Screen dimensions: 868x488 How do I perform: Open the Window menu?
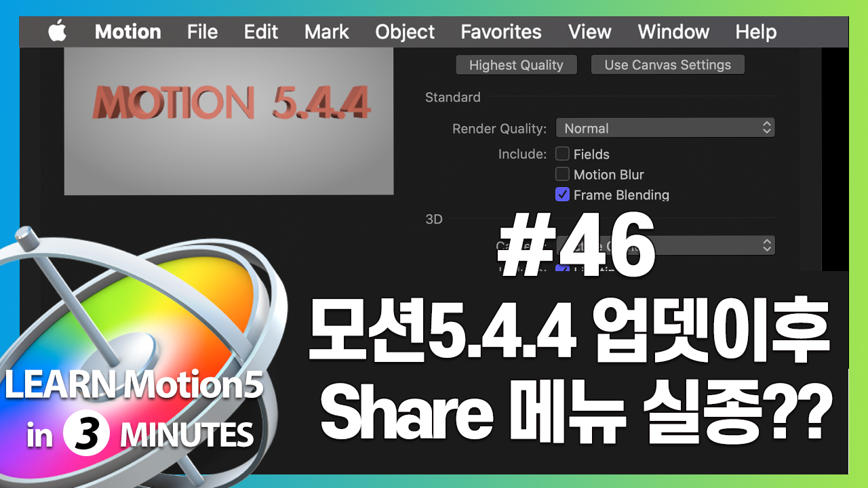673,32
